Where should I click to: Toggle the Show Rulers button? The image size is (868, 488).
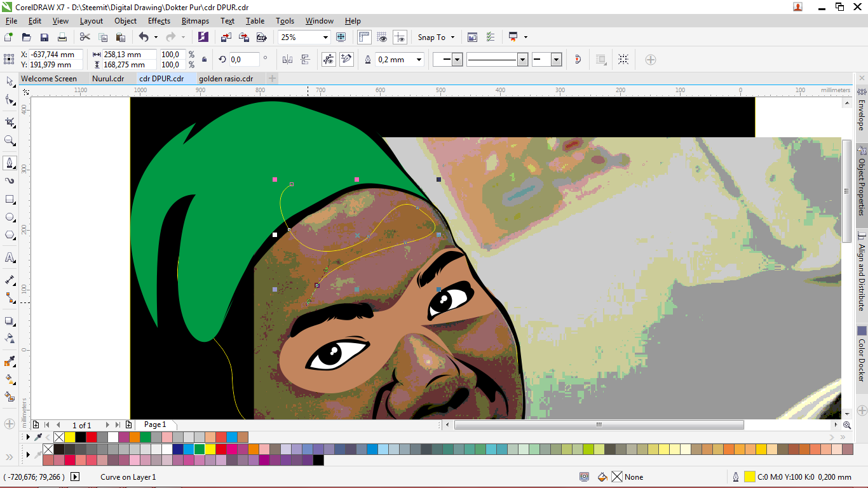coord(364,37)
